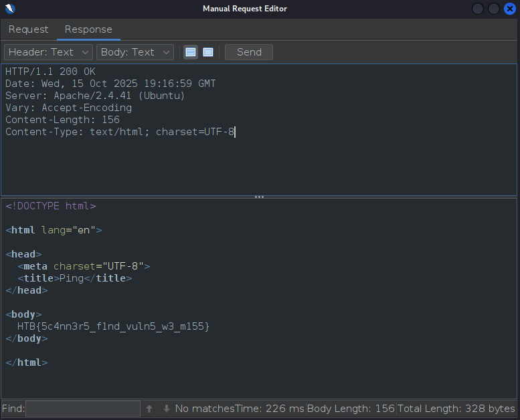Screen dimensions: 520x420
Task: Toggle split header and body view icon
Action: (191, 52)
